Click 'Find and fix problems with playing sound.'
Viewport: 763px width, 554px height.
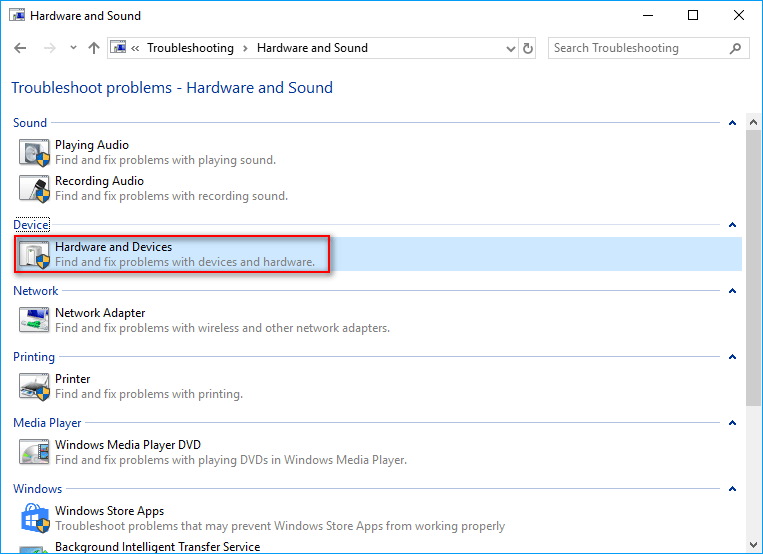pos(165,160)
